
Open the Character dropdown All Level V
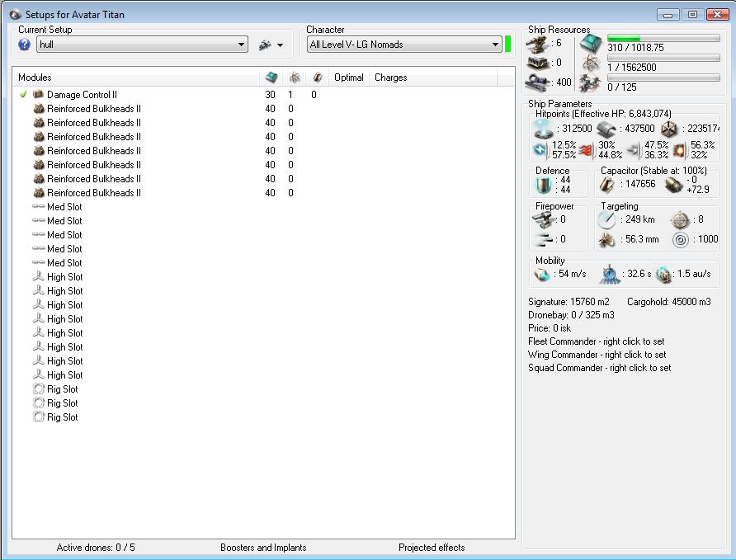point(404,45)
